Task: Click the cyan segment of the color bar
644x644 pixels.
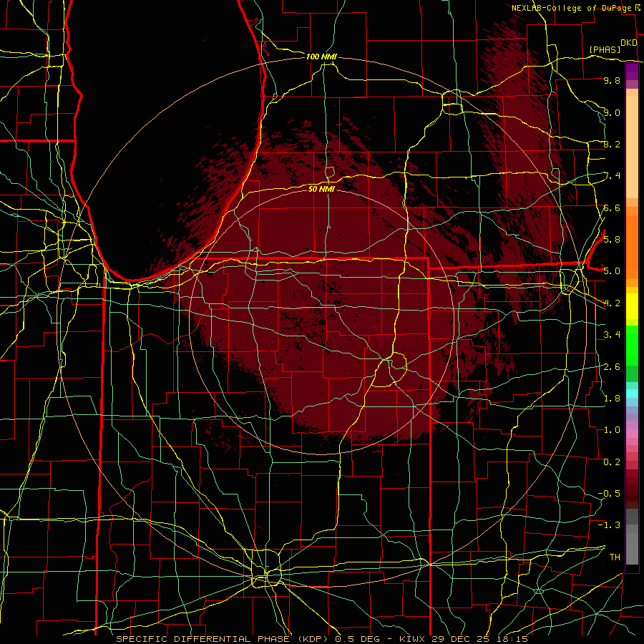Action: 632,394
